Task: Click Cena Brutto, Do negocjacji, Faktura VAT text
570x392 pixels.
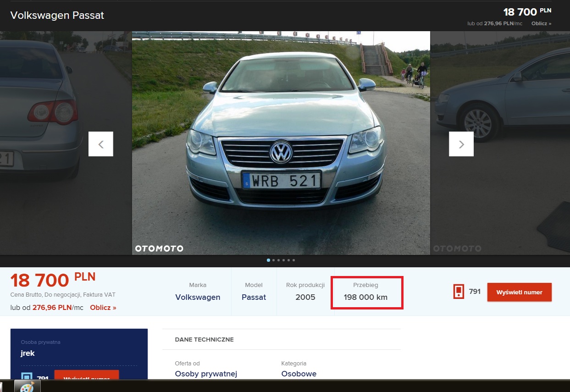Action: point(63,295)
